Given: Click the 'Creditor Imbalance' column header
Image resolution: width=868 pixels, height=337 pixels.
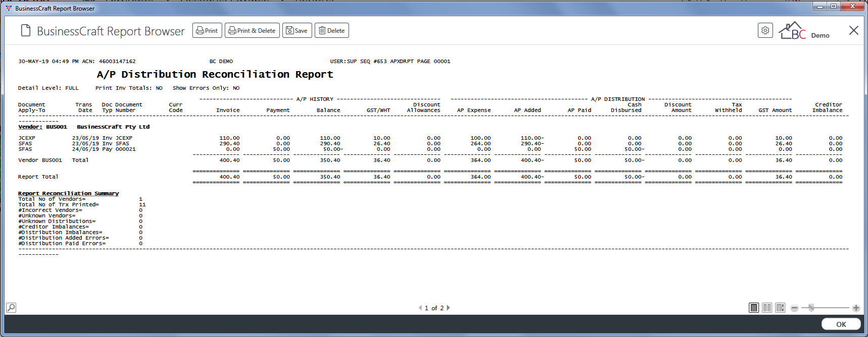Looking at the screenshot, I should 828,107.
